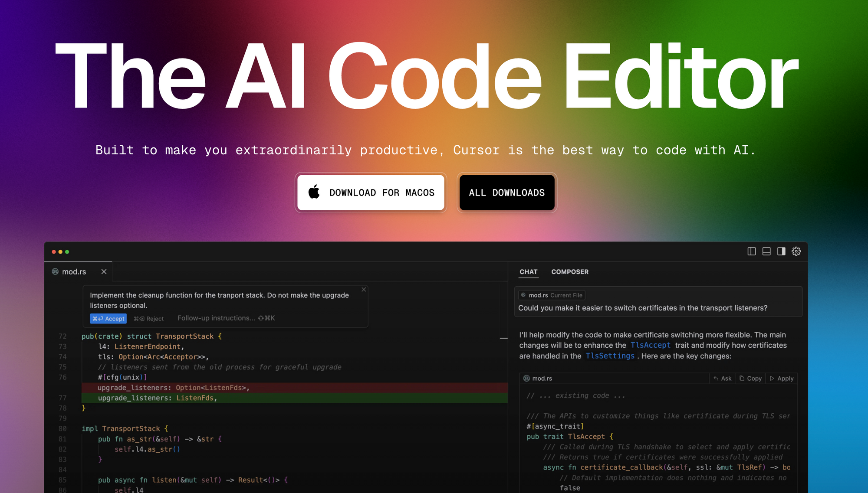Toggle the right sidebar layout icon
This screenshot has height=493, width=868.
pos(781,251)
